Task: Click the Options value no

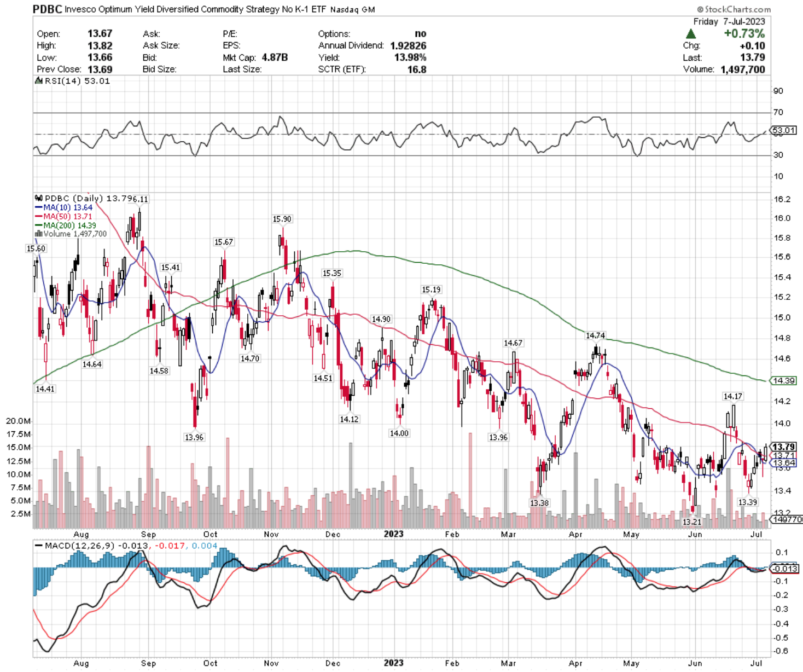Action: coord(421,34)
